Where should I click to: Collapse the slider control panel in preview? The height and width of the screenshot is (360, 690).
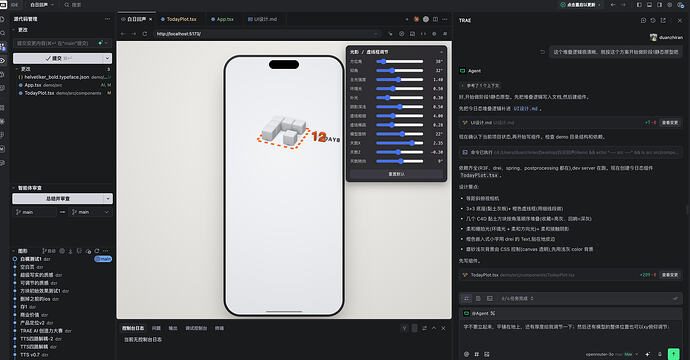click(x=441, y=52)
